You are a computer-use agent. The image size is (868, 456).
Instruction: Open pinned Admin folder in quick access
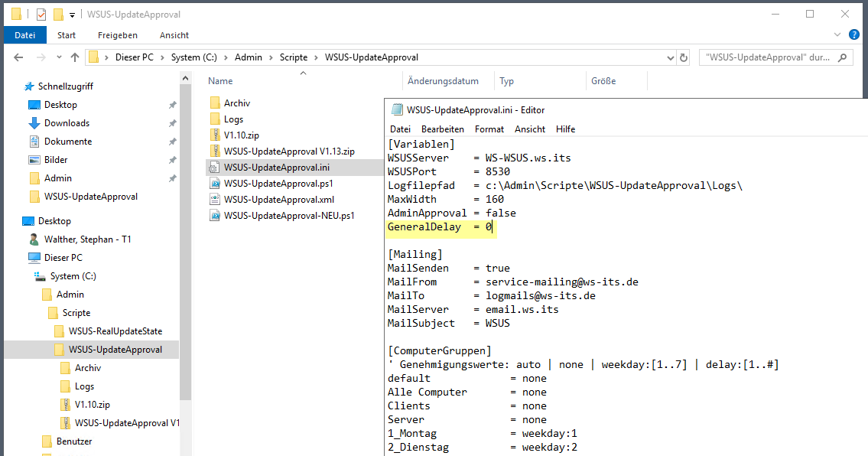[57, 178]
